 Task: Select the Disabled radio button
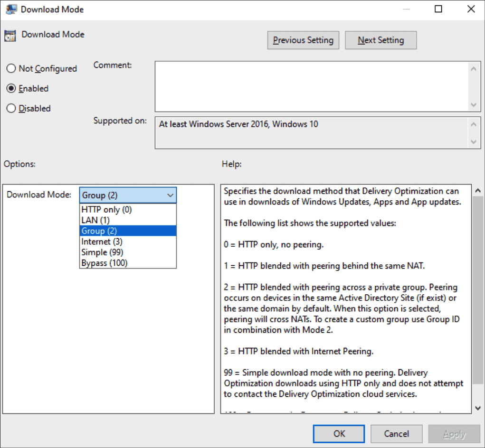(11, 108)
